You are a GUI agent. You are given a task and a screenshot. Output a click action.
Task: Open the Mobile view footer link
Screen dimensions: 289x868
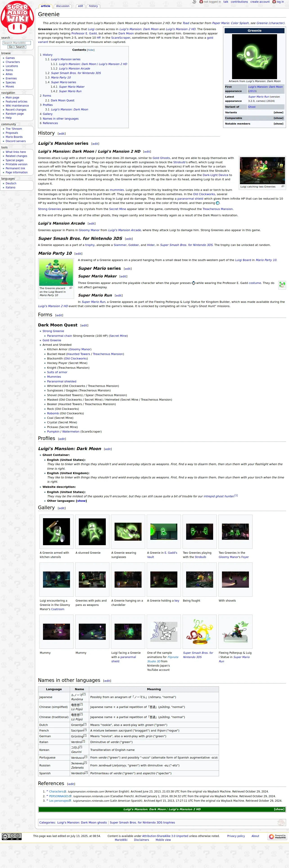(163, 840)
